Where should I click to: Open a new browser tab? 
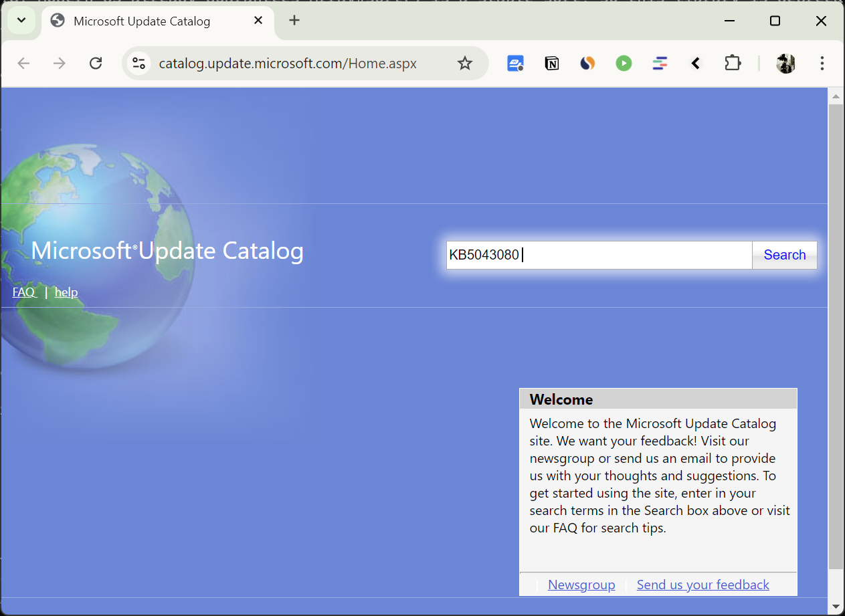294,21
